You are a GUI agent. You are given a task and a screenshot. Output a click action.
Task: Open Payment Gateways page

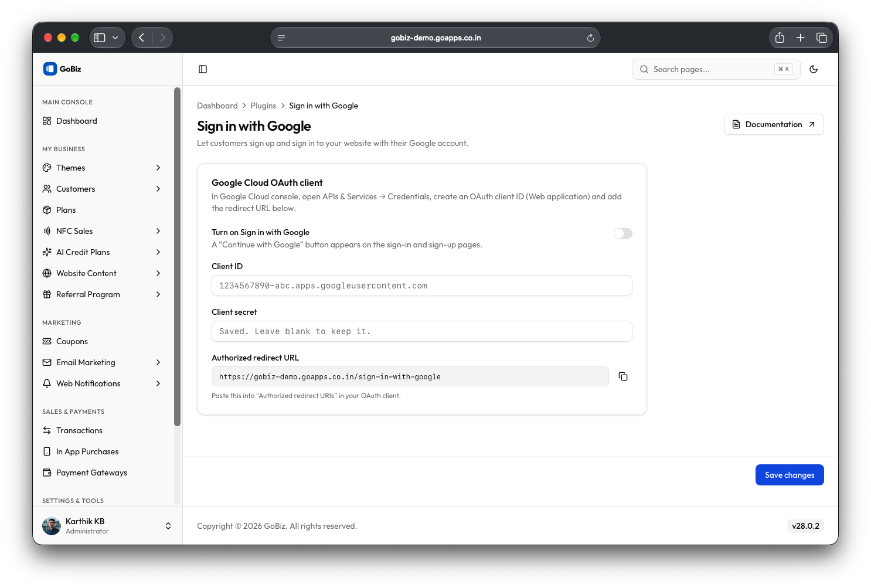102,473
